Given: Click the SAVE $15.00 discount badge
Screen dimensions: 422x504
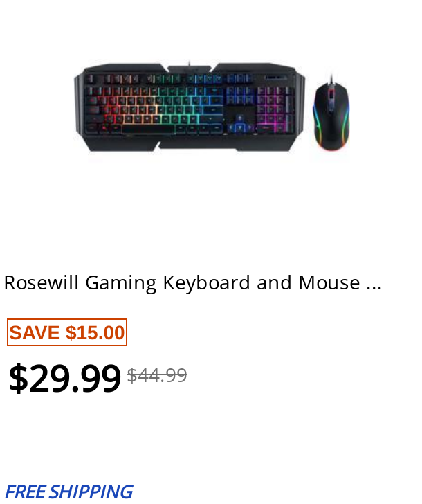Looking at the screenshot, I should pos(67,332).
